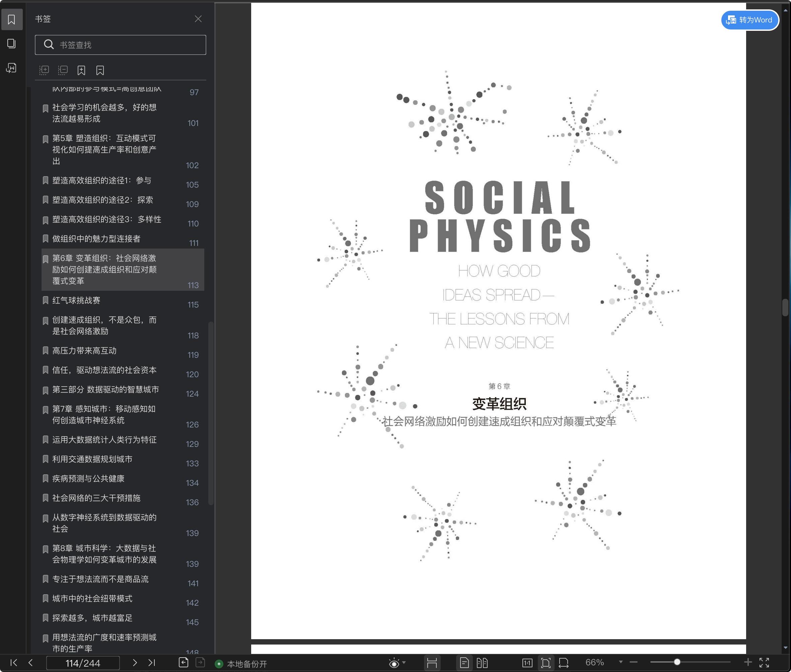Rotate the document view icon
The height and width of the screenshot is (672, 791).
coord(564,663)
